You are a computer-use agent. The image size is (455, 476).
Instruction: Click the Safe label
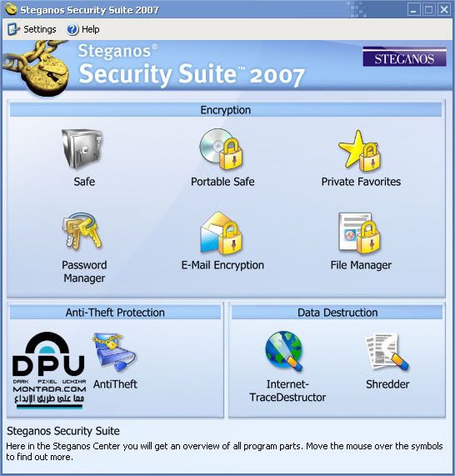click(x=84, y=182)
